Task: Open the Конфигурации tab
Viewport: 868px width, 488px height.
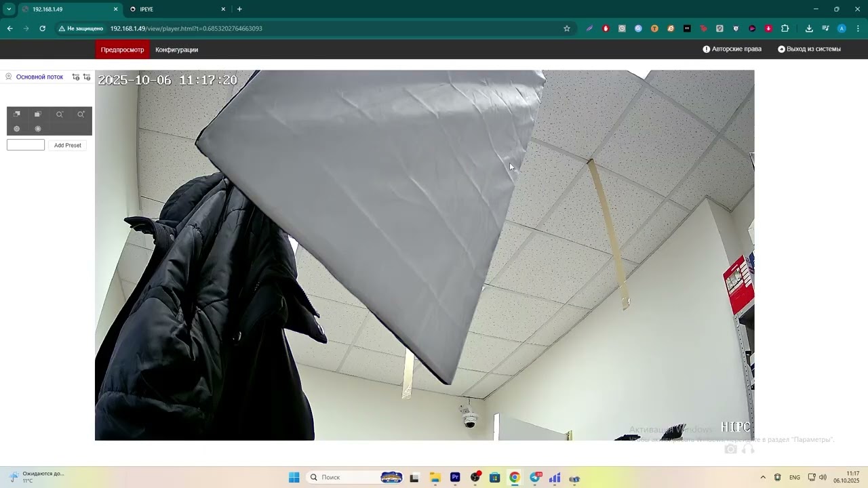Action: [176, 49]
